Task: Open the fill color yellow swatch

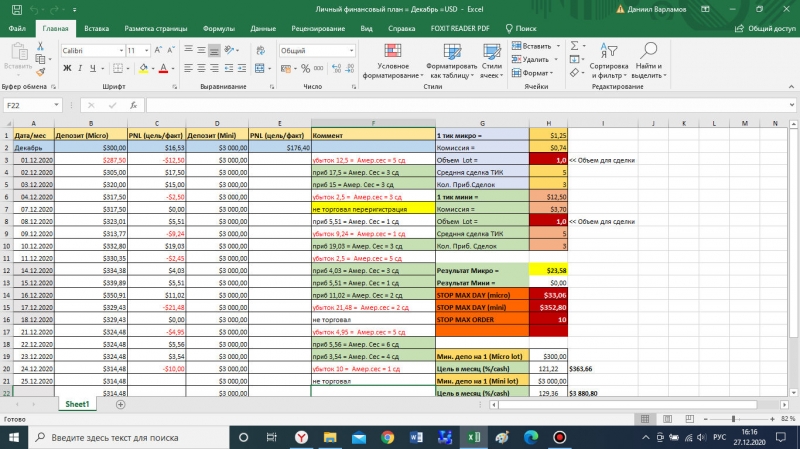Action: coord(144,68)
